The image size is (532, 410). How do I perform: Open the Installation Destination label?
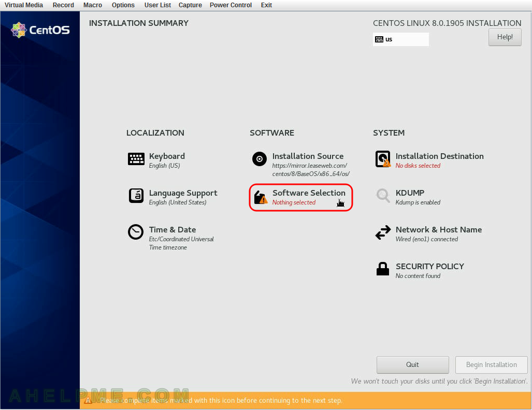click(440, 156)
